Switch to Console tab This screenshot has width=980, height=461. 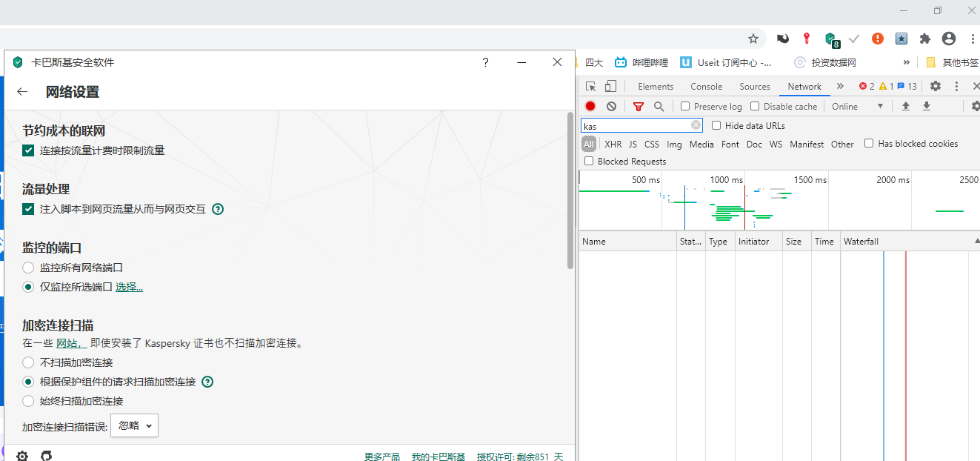pyautogui.click(x=706, y=87)
